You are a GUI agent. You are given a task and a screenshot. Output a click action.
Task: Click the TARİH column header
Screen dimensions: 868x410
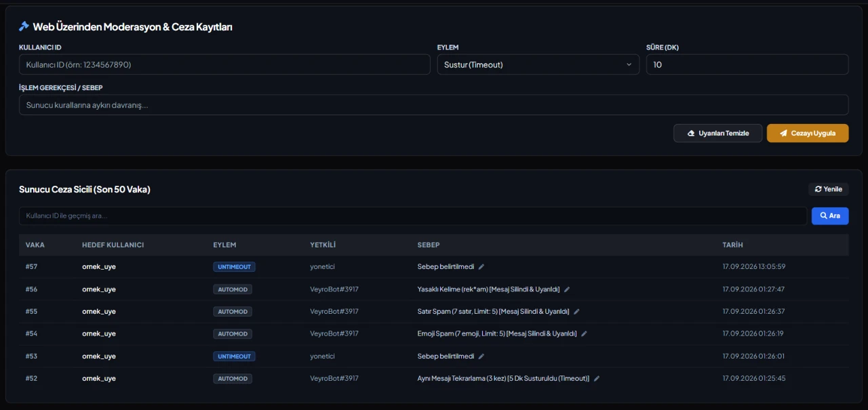(x=732, y=245)
